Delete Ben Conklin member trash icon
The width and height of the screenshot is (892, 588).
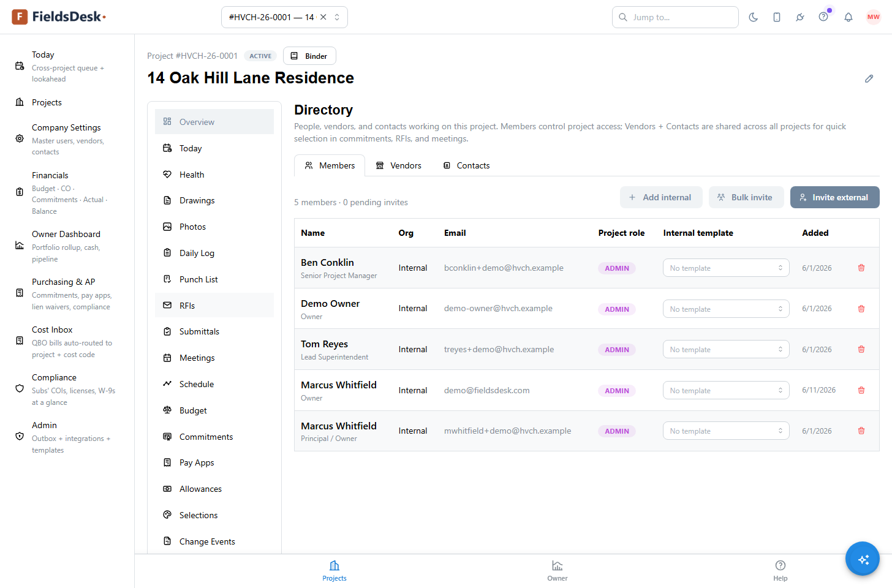[x=861, y=268]
